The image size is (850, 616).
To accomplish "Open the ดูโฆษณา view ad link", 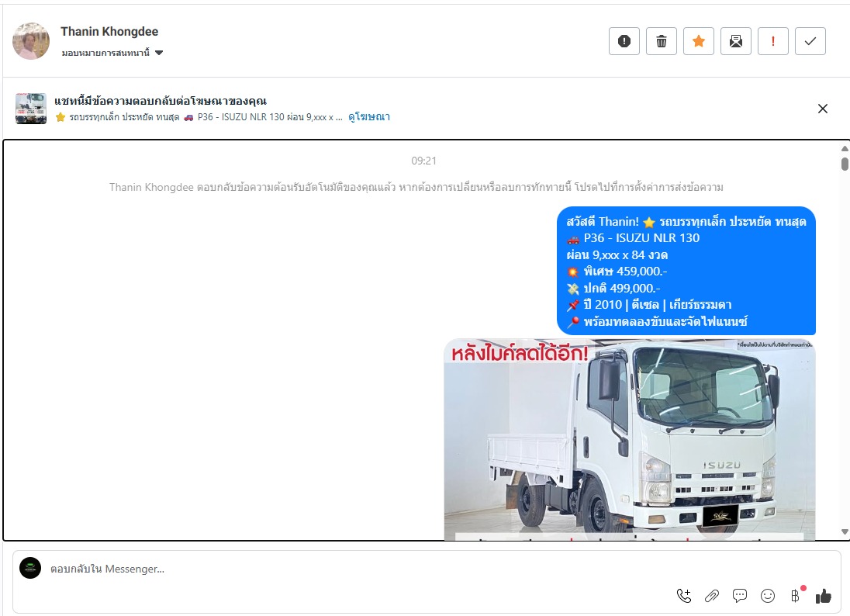I will click(368, 116).
